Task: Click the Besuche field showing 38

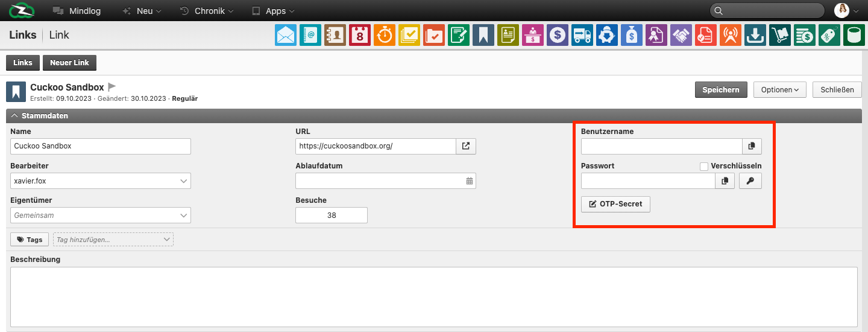Action: click(332, 215)
